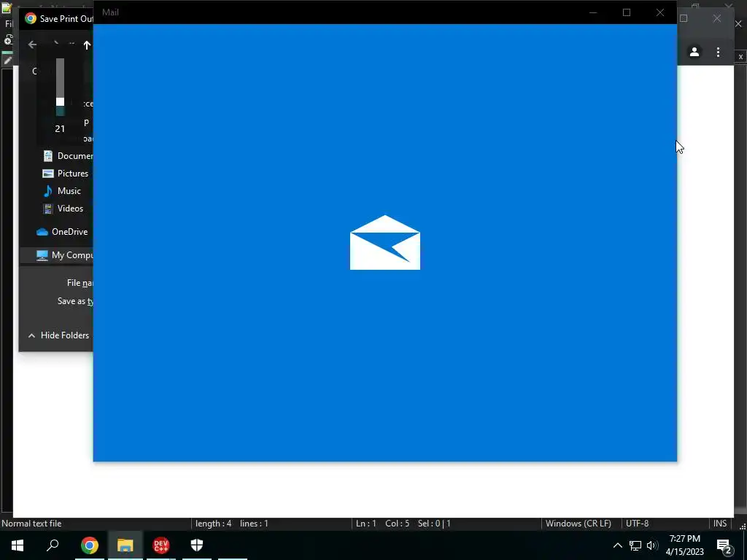This screenshot has height=560, width=747.
Task: Adjust the volume slider overlay
Action: (60, 102)
